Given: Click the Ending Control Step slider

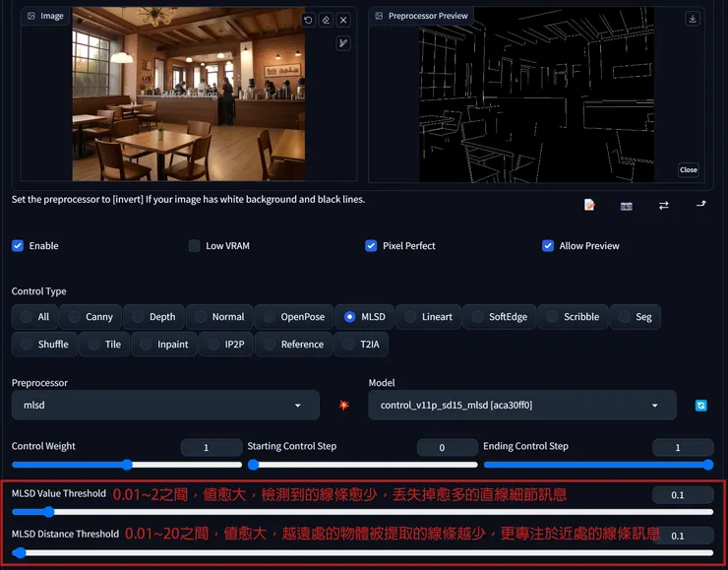Looking at the screenshot, I should pyautogui.click(x=598, y=465).
